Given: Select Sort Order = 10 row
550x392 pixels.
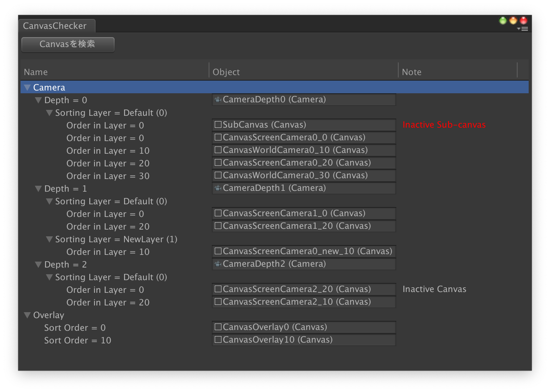Looking at the screenshot, I should pyautogui.click(x=77, y=340).
